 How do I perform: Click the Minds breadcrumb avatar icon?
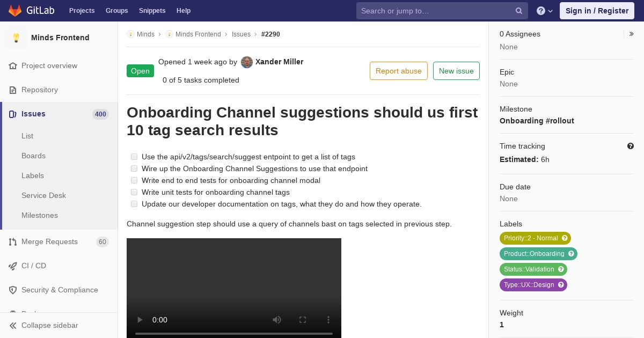(x=130, y=34)
